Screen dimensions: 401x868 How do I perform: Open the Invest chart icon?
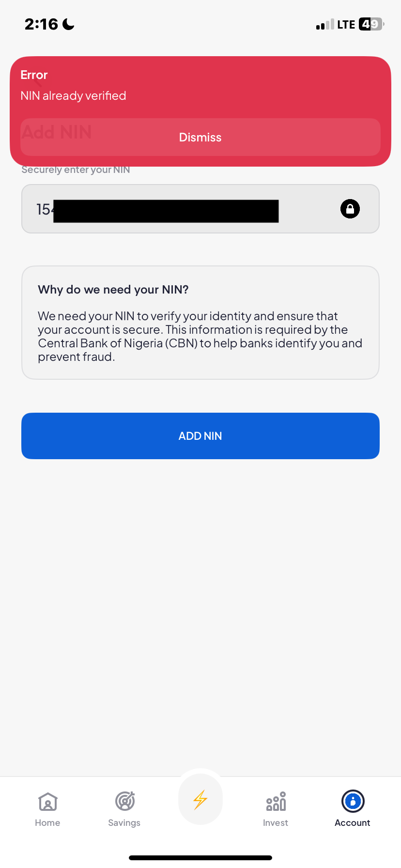pyautogui.click(x=276, y=801)
